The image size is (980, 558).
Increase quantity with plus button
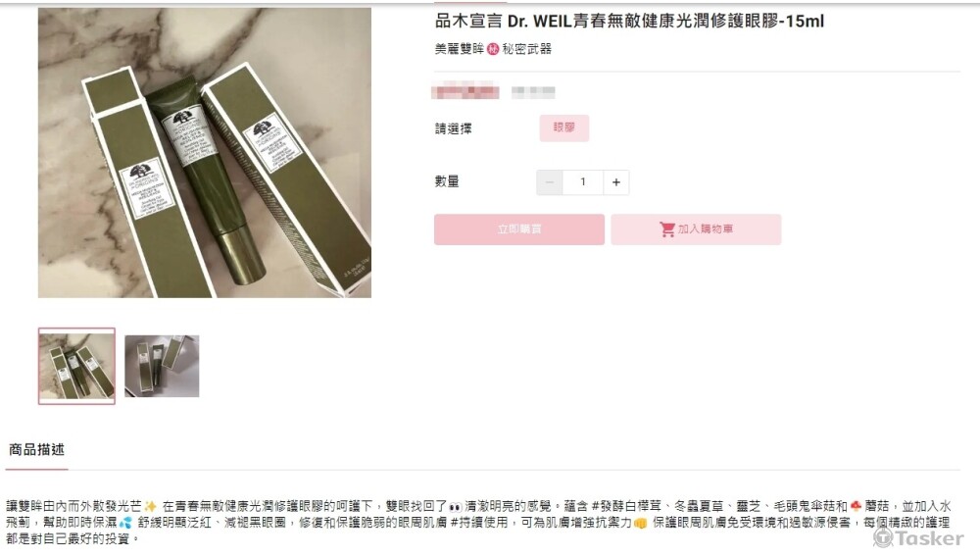click(x=616, y=182)
